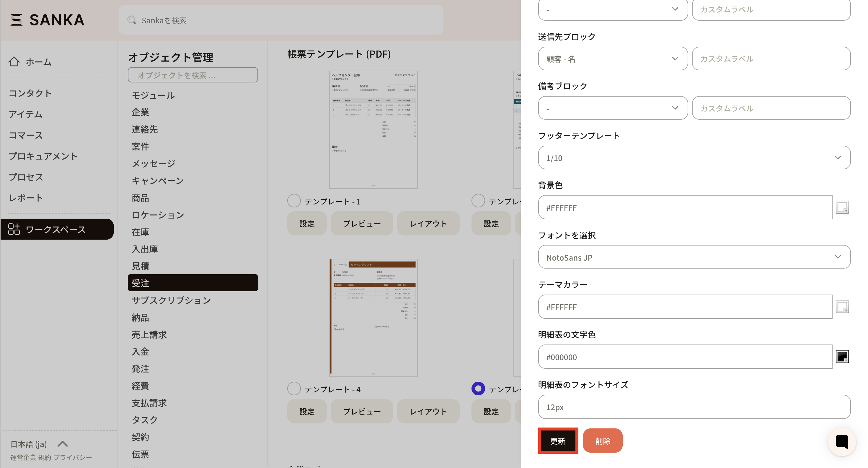Image resolution: width=868 pixels, height=468 pixels.
Task: Click the search magnifier icon
Action: point(131,20)
